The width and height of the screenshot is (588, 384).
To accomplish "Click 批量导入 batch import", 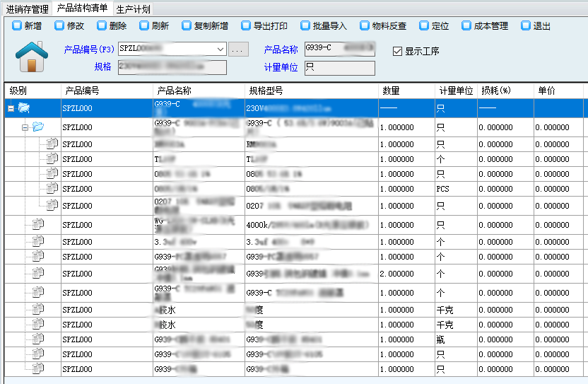I will pos(324,26).
